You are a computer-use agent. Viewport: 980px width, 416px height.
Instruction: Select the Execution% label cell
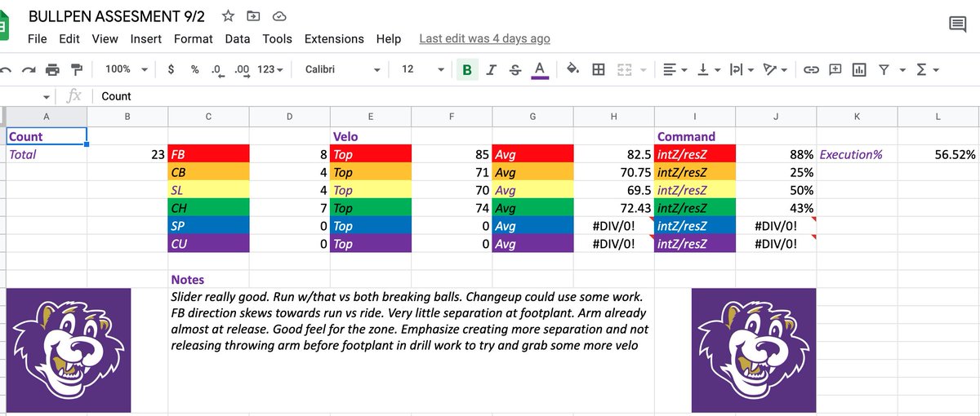857,154
